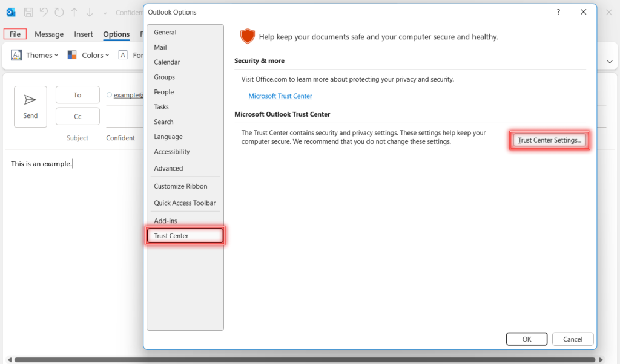Click the Undo arrow icon
Screen dimensions: 620x364
pos(44,12)
